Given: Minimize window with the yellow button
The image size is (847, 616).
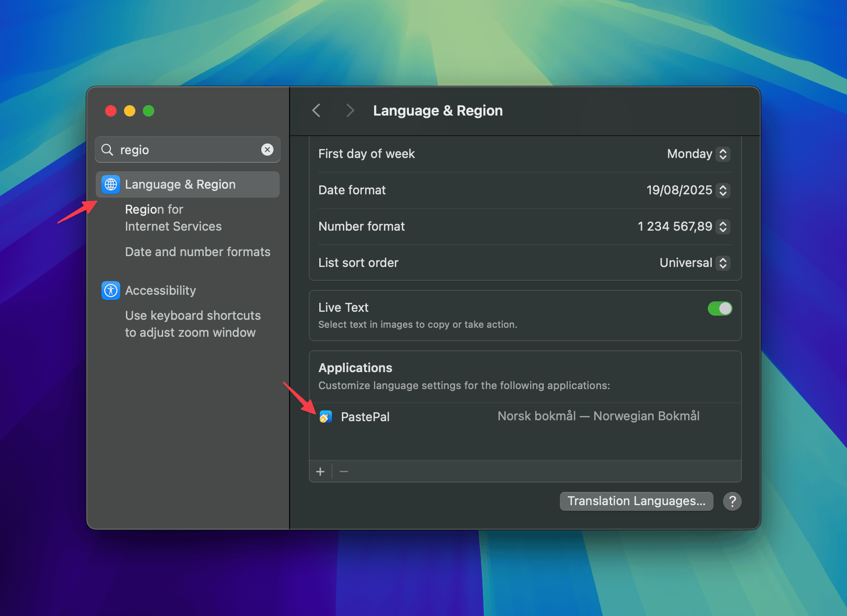Looking at the screenshot, I should click(130, 111).
